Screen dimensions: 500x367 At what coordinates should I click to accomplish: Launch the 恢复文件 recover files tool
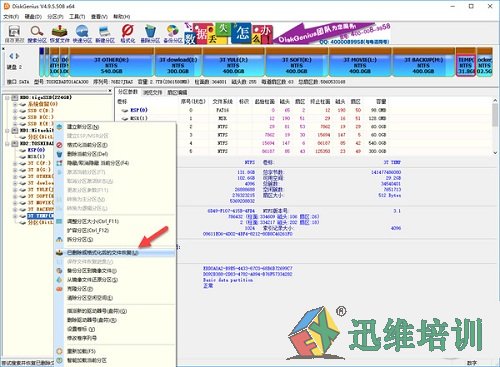pos(59,34)
